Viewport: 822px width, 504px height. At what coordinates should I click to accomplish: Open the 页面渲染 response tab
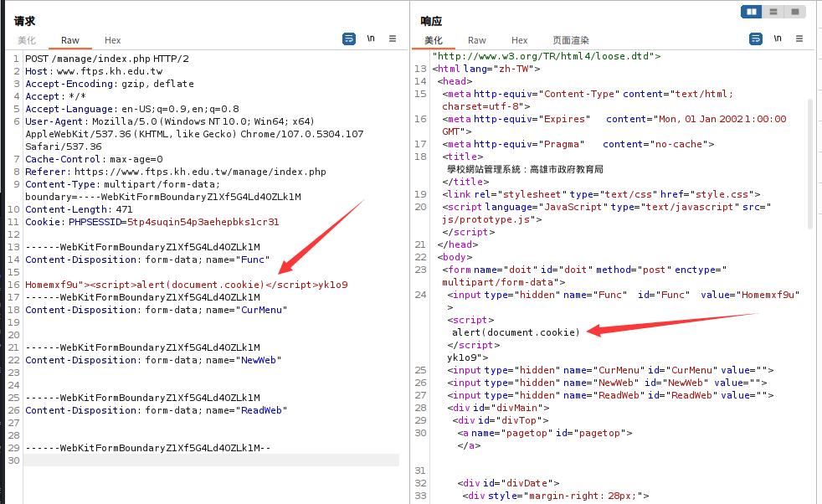point(571,40)
